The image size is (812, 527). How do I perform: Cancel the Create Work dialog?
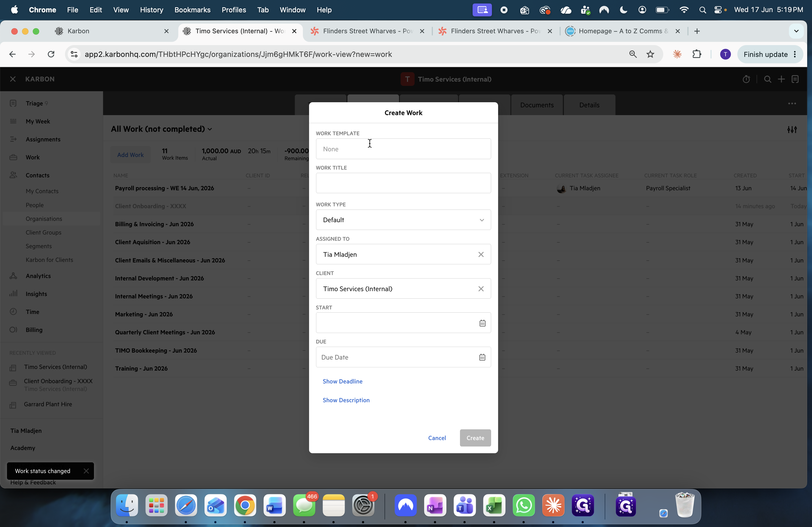tap(437, 438)
